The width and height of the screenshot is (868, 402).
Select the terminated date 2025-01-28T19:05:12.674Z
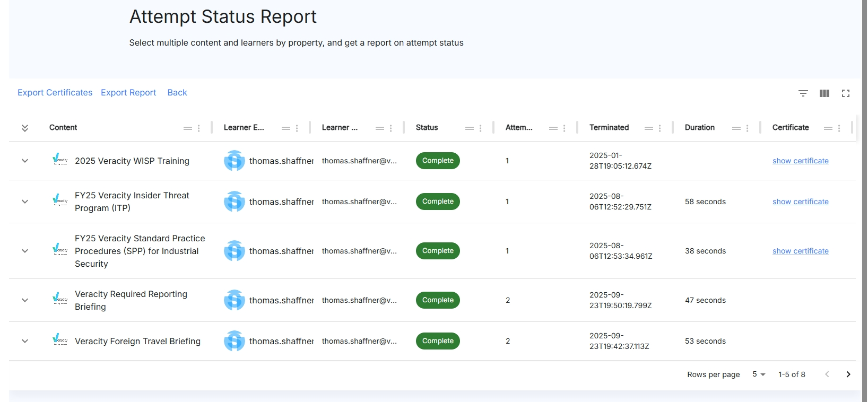point(621,161)
